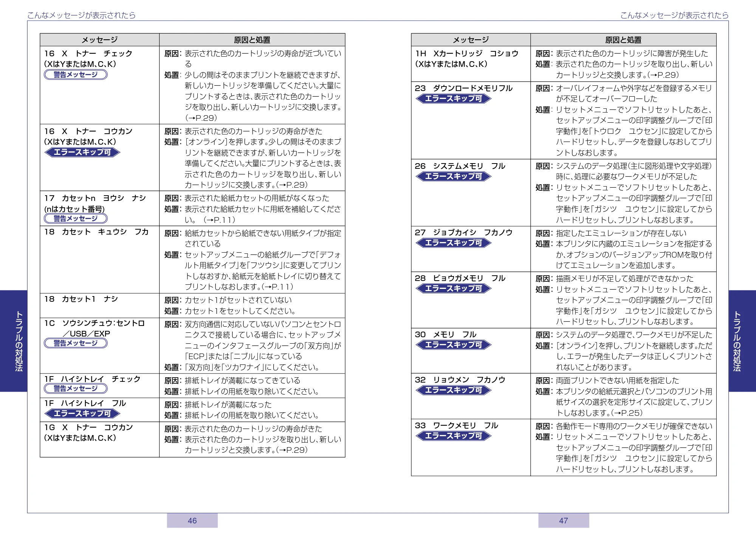
Task: Click the エラースキップ可 badge under 16 X トナー コウカン
Action: pyautogui.click(x=82, y=152)
